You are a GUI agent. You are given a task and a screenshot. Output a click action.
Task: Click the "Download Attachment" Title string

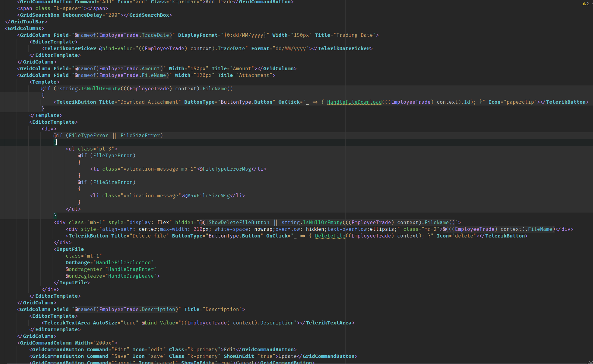click(149, 102)
